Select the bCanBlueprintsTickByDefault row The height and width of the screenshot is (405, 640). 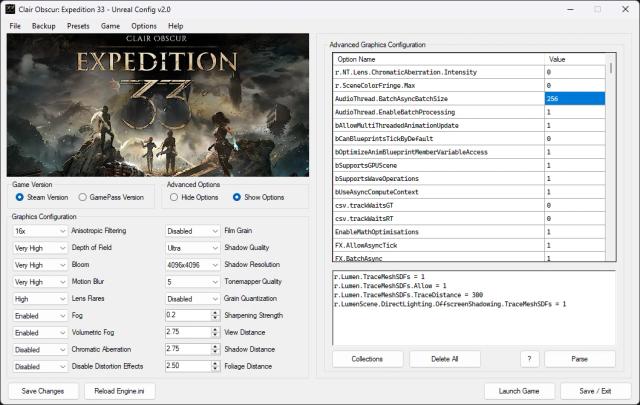(x=469, y=139)
